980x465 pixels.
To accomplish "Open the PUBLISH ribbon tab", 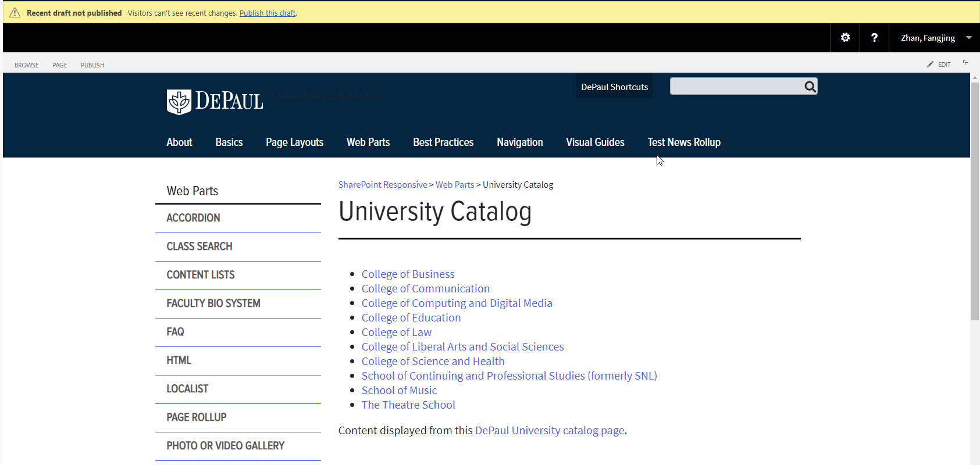I will click(x=92, y=65).
